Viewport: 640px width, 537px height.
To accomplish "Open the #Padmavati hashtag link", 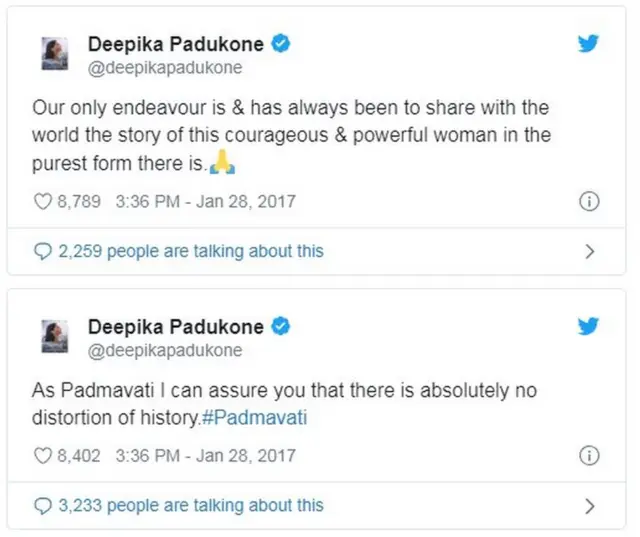I will [252, 418].
